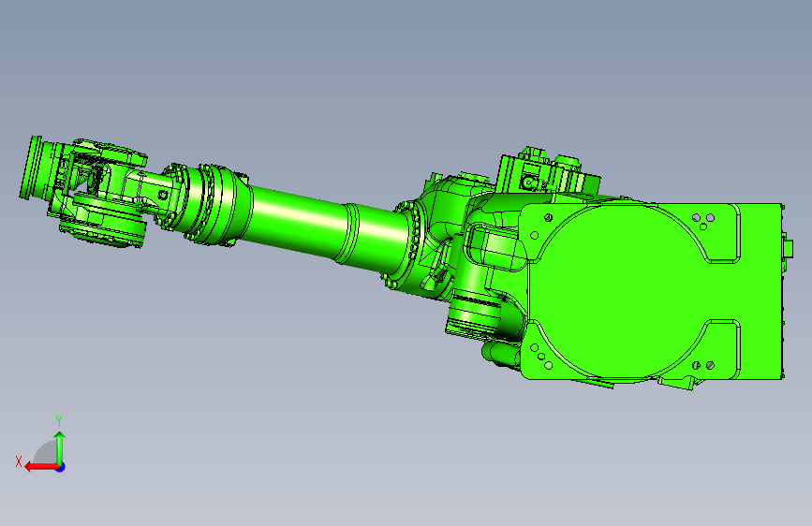
Task: Select the wrist end flange of the robot
Action: (x=32, y=168)
